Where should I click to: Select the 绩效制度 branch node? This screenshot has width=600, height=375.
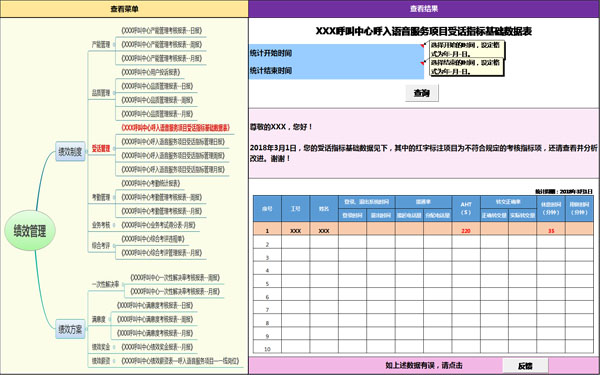coord(70,152)
